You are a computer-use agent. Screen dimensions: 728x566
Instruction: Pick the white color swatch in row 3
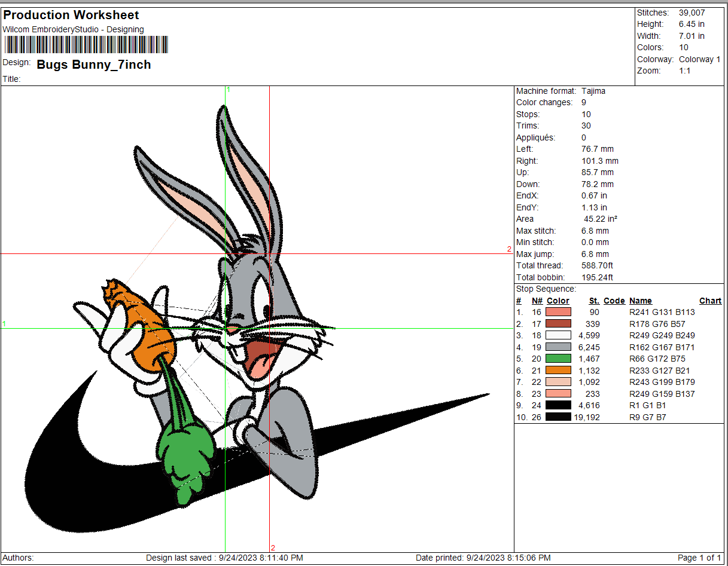pos(558,335)
